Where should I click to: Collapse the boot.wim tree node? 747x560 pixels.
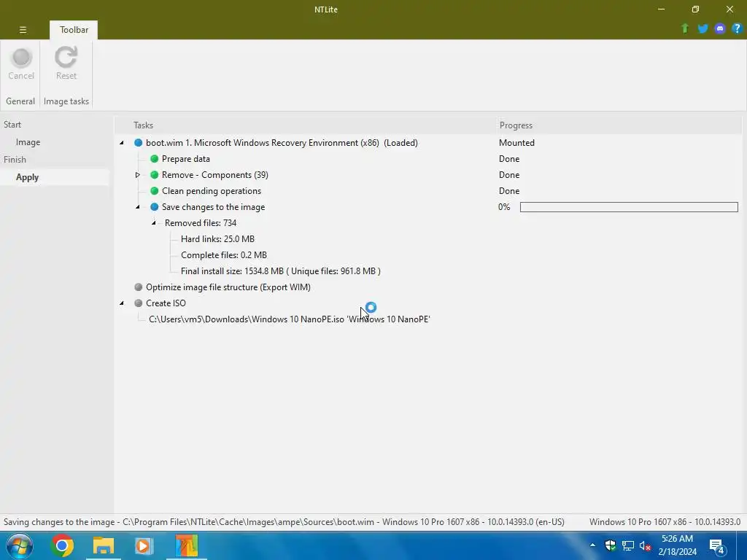[x=122, y=143]
